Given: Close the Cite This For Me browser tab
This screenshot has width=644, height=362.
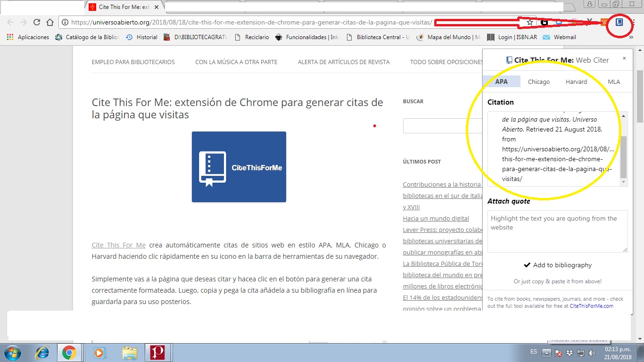Looking at the screenshot, I should 157,7.
